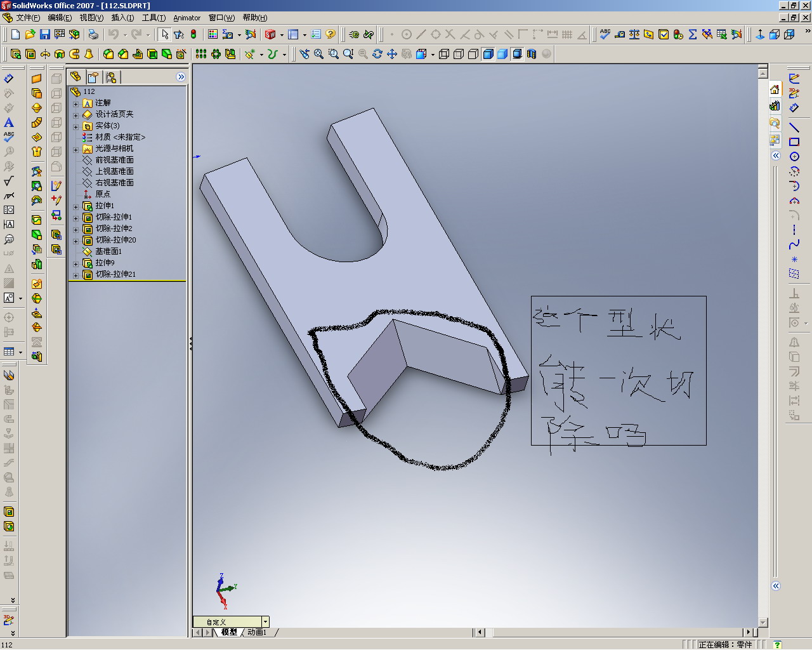Open the 插入(I) menu
Screen dimensions: 812x650
[x=122, y=18]
